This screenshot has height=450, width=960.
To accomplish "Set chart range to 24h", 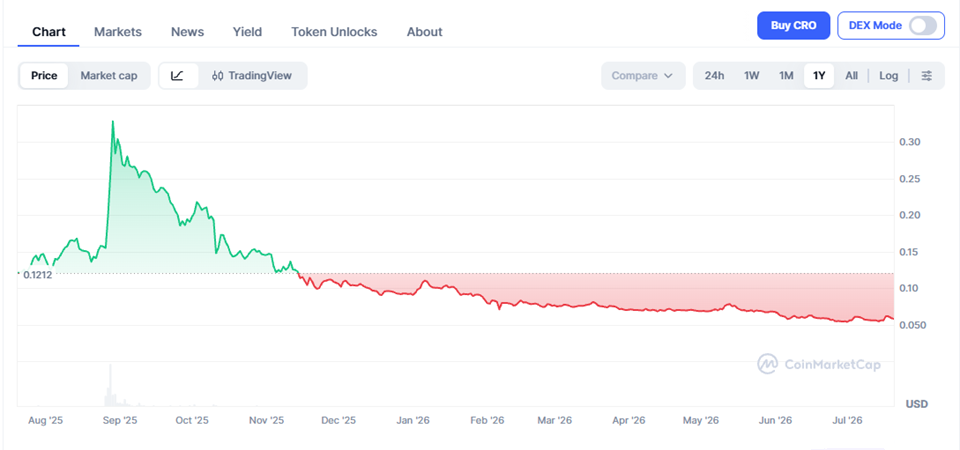I will pyautogui.click(x=714, y=76).
